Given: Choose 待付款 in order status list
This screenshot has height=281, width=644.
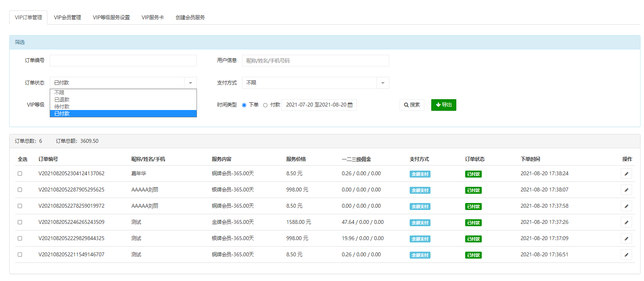Looking at the screenshot, I should (123, 107).
